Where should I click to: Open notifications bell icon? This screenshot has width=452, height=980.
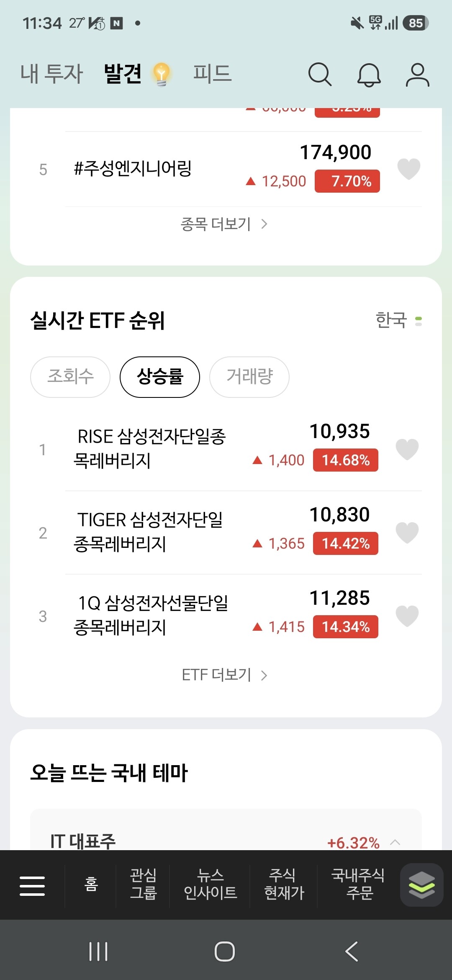(369, 75)
